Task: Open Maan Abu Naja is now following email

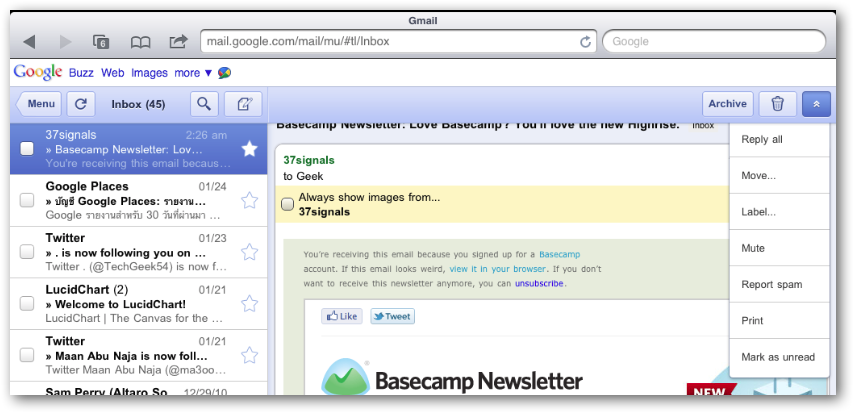Action: pyautogui.click(x=139, y=355)
